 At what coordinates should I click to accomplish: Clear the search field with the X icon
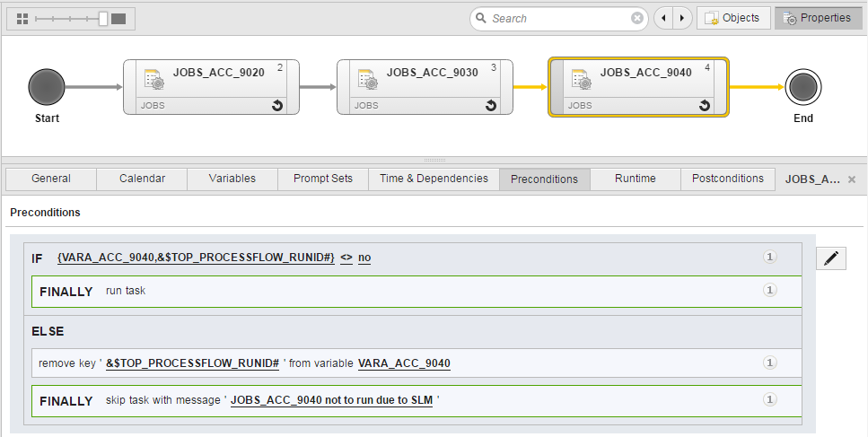pos(636,18)
